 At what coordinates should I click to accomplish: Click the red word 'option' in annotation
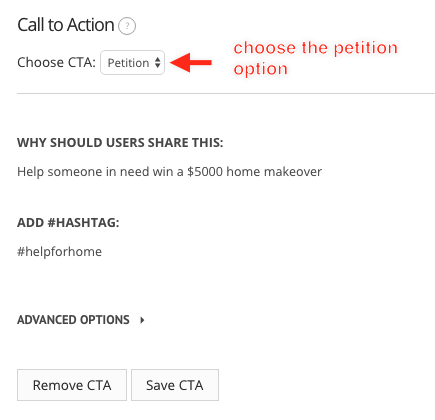pyautogui.click(x=260, y=69)
